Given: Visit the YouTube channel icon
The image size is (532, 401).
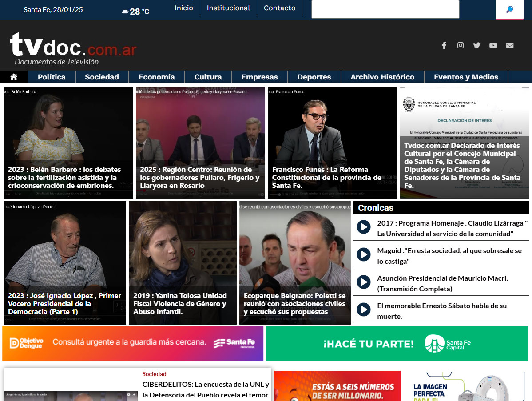Looking at the screenshot, I should (493, 45).
